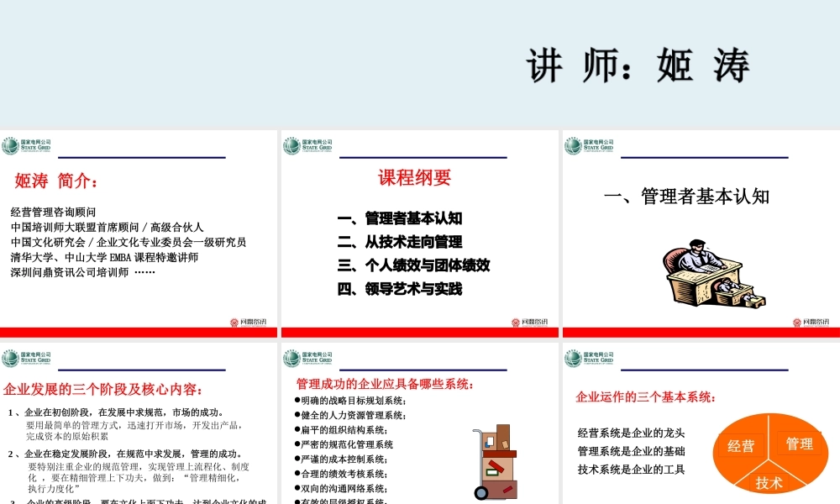Click State Grid logo on 管理成功的企业 slide
The width and height of the screenshot is (840, 504).
click(x=307, y=359)
